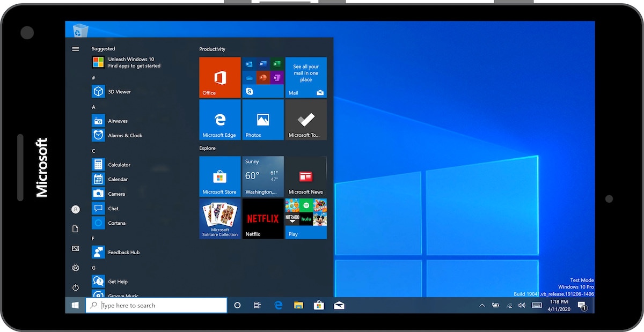Click the 'A' letter header in app list
This screenshot has height=332, width=644.
coord(93,107)
